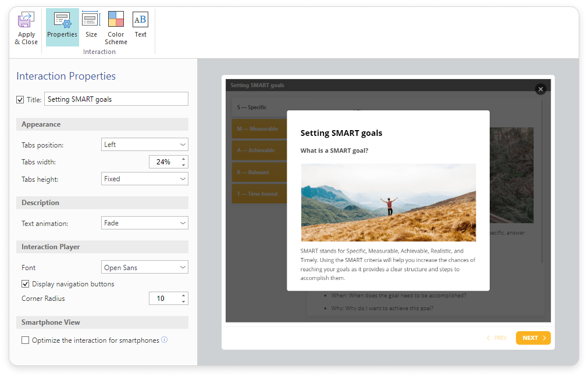This screenshot has width=588, height=377.
Task: Choose a font from the Font dropdown
Action: [145, 268]
